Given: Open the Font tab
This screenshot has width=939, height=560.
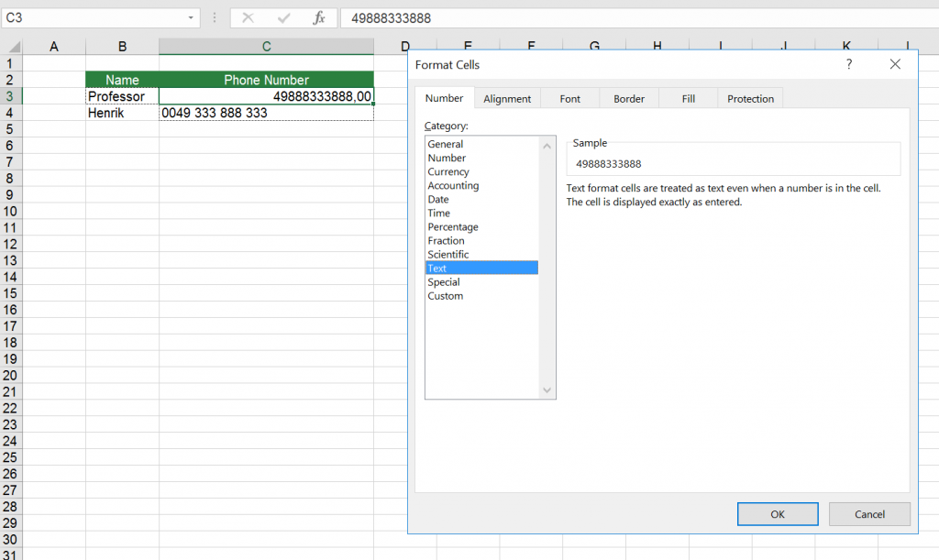Looking at the screenshot, I should [569, 98].
